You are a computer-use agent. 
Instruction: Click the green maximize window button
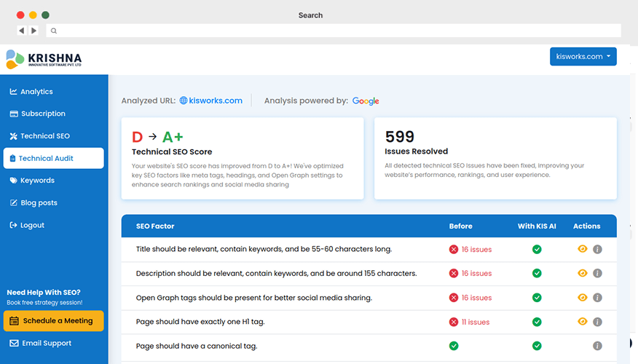[x=46, y=15]
